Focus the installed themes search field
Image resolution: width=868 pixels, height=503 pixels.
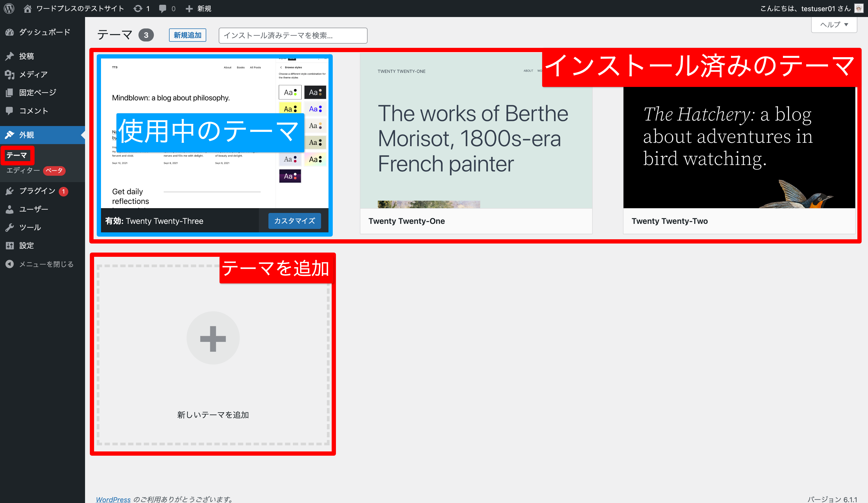pyautogui.click(x=293, y=35)
